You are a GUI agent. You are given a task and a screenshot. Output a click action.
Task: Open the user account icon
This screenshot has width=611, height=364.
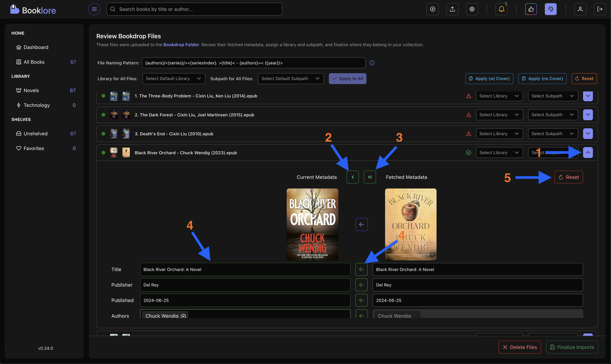[580, 9]
